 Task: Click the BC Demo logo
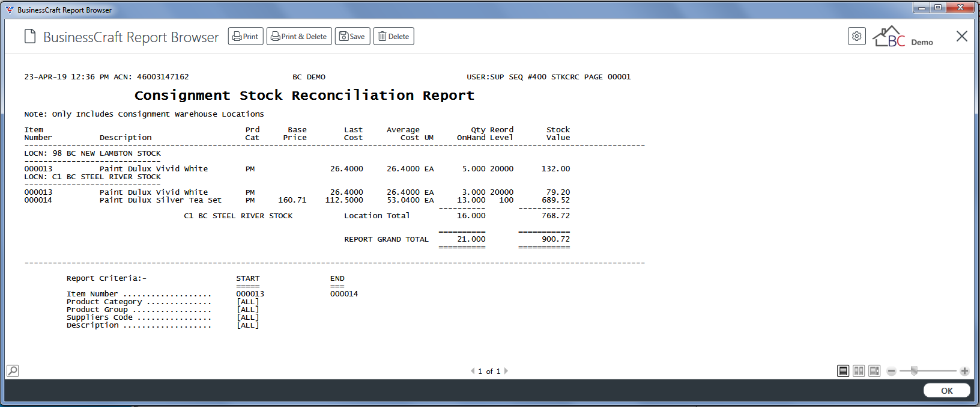[x=903, y=37]
